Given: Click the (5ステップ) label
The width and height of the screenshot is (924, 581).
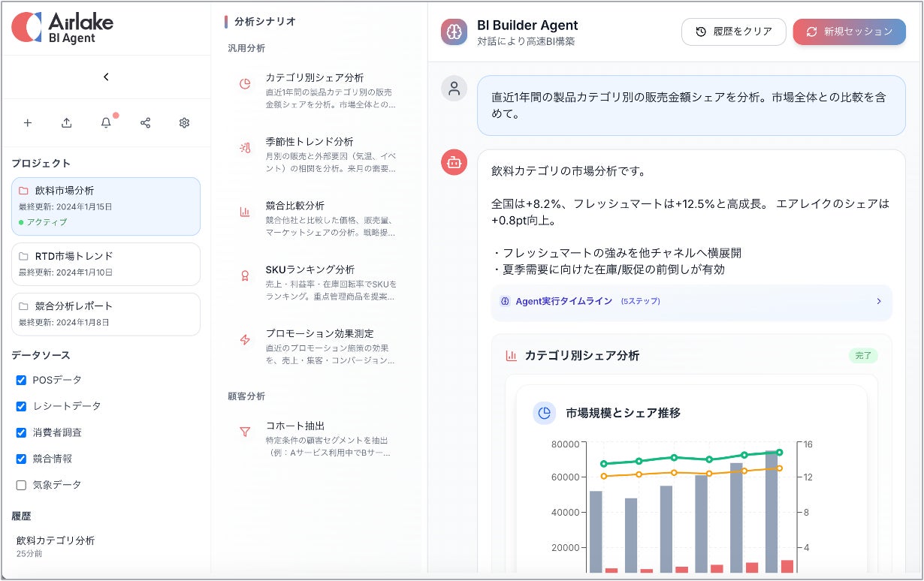Looking at the screenshot, I should (x=640, y=301).
